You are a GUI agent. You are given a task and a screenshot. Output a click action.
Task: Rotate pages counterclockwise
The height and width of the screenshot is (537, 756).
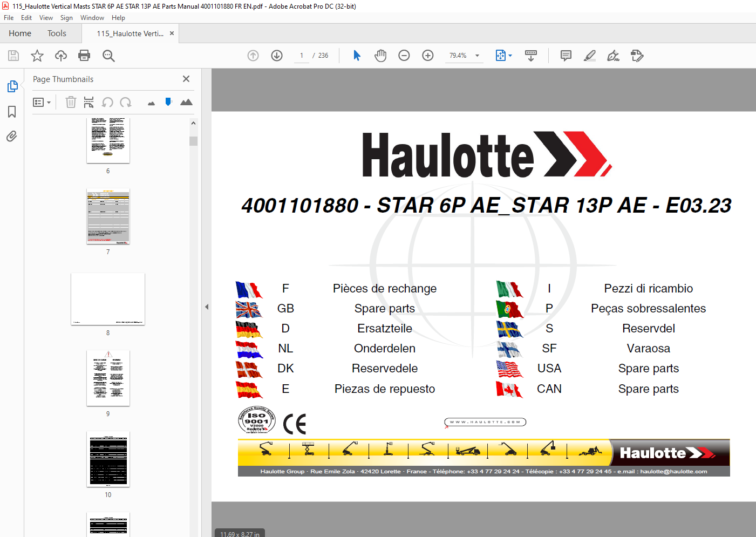(107, 102)
